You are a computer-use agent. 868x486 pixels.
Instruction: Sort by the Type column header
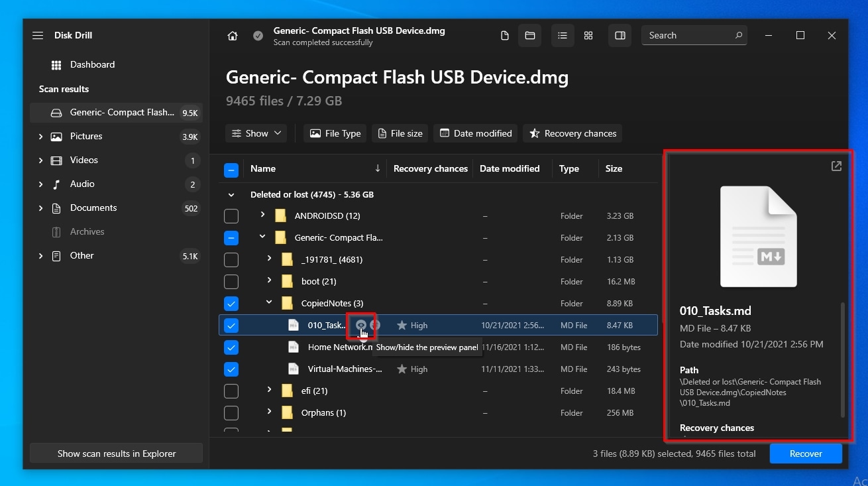(x=569, y=168)
